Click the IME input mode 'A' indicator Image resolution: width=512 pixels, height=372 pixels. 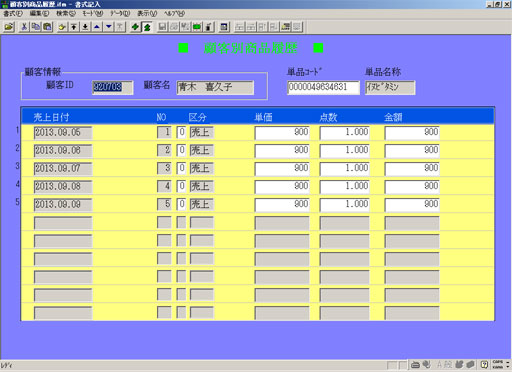click(440, 365)
